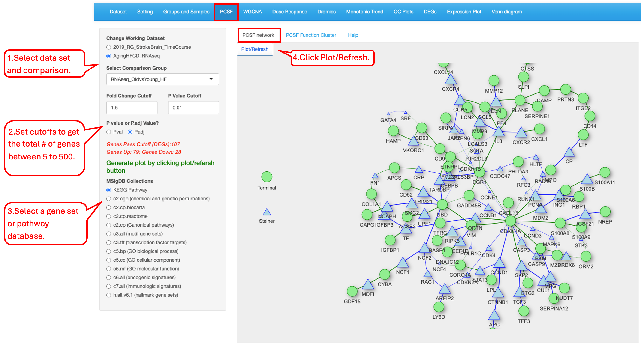
Task: Select c7.all immunologic signatures
Action: pos(108,286)
